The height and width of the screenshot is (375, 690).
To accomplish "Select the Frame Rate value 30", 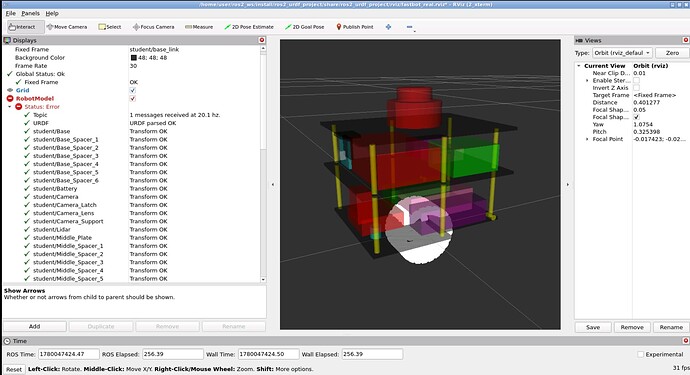I will coord(133,66).
